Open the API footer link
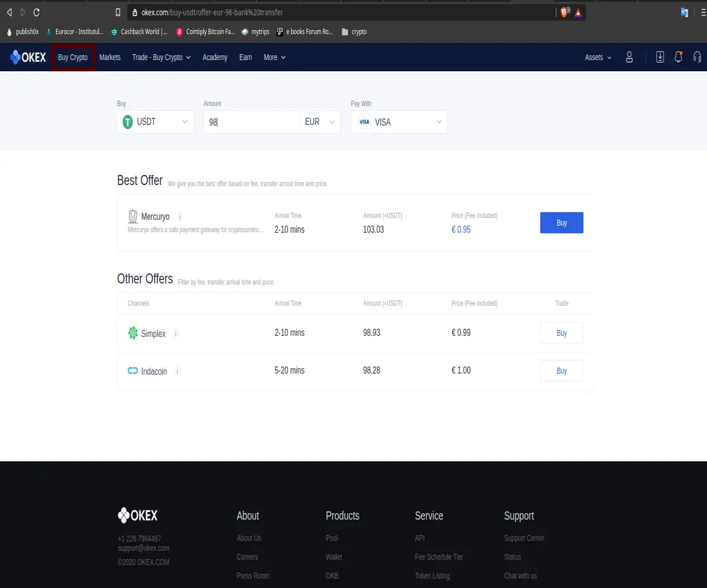 pyautogui.click(x=419, y=538)
